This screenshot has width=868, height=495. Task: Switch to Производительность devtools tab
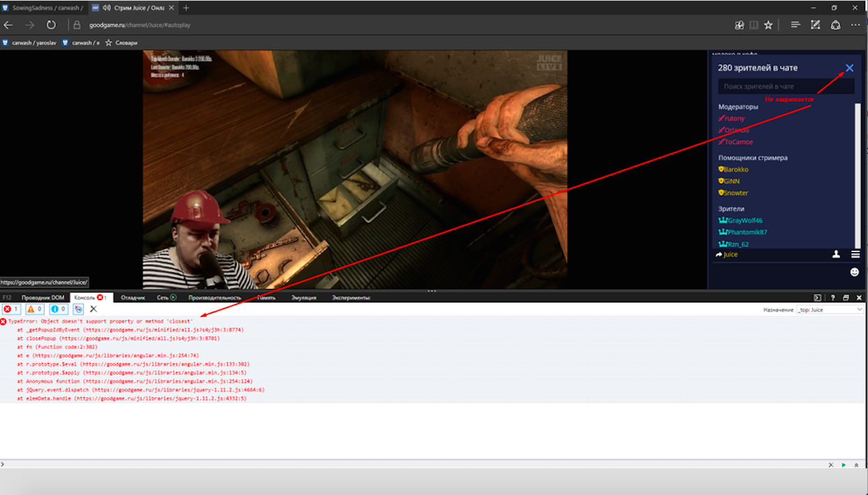coord(214,297)
